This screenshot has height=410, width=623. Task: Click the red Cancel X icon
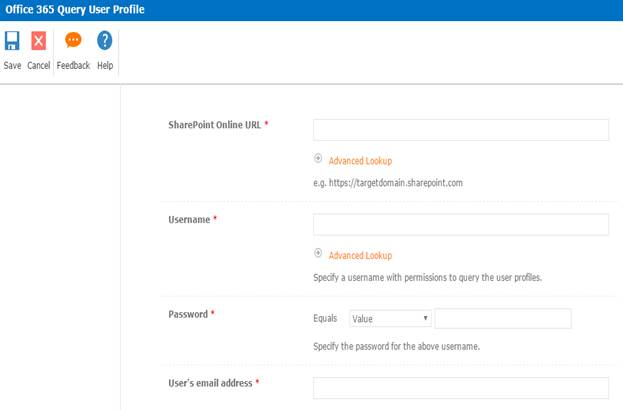point(39,41)
